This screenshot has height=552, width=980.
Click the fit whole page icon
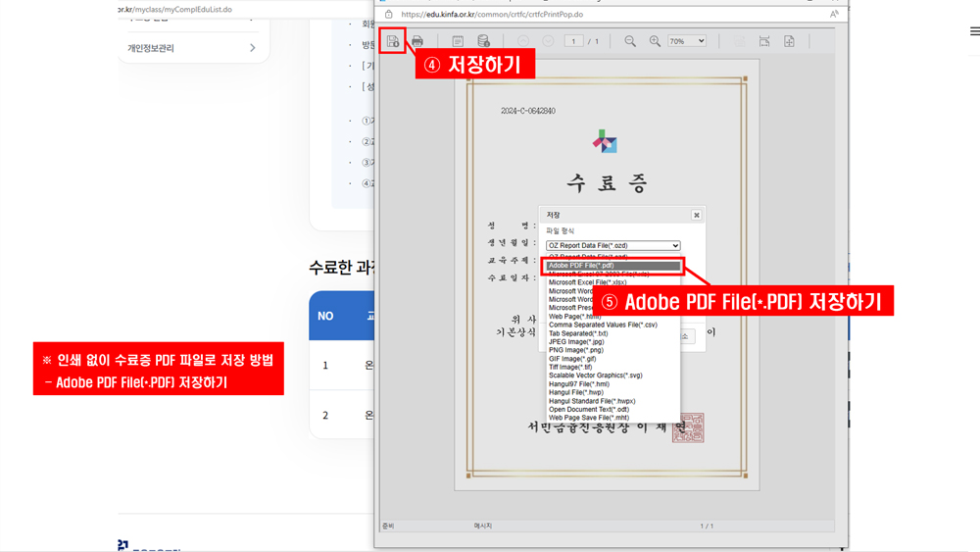click(x=789, y=41)
